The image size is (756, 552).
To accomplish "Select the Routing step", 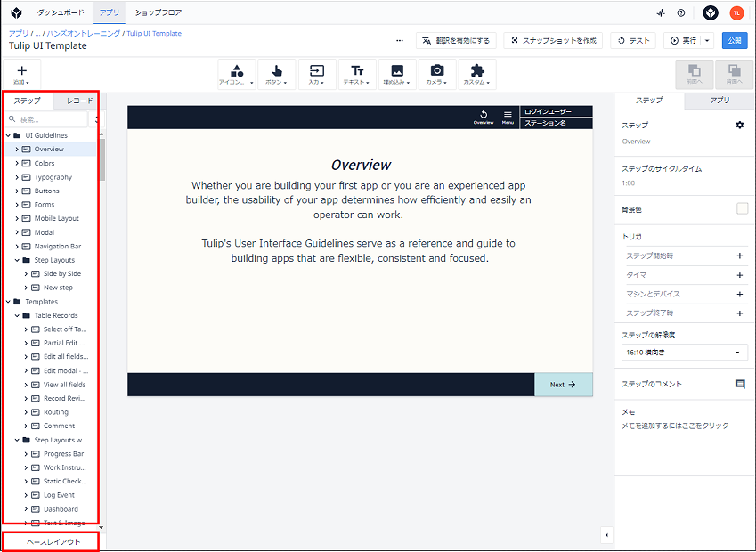I will point(55,412).
